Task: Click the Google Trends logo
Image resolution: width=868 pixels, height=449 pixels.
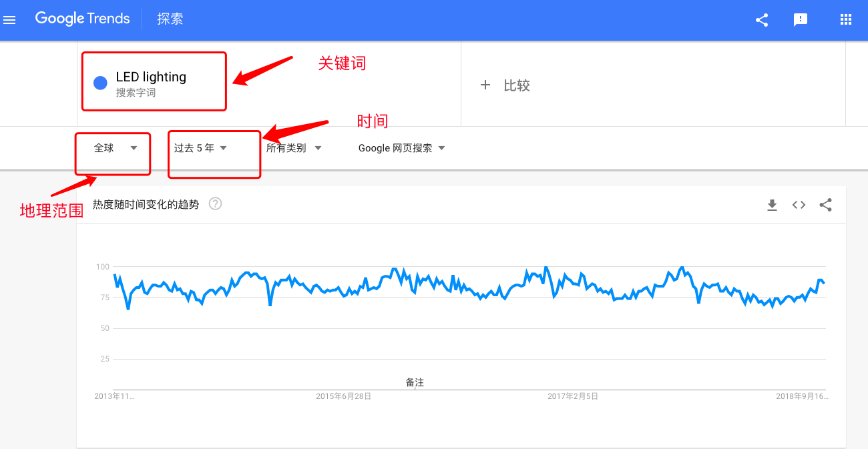Action: (83, 19)
